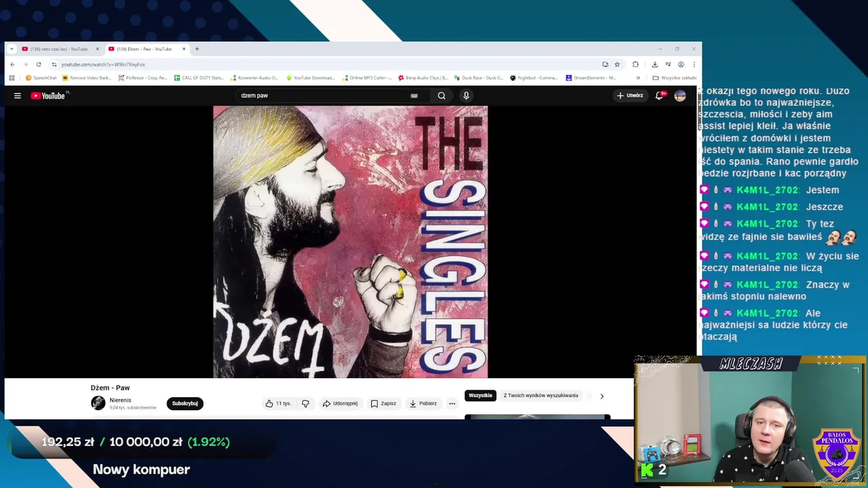This screenshot has width=868, height=488.
Task: Subscribe using the Subskrybuj button
Action: point(184,403)
